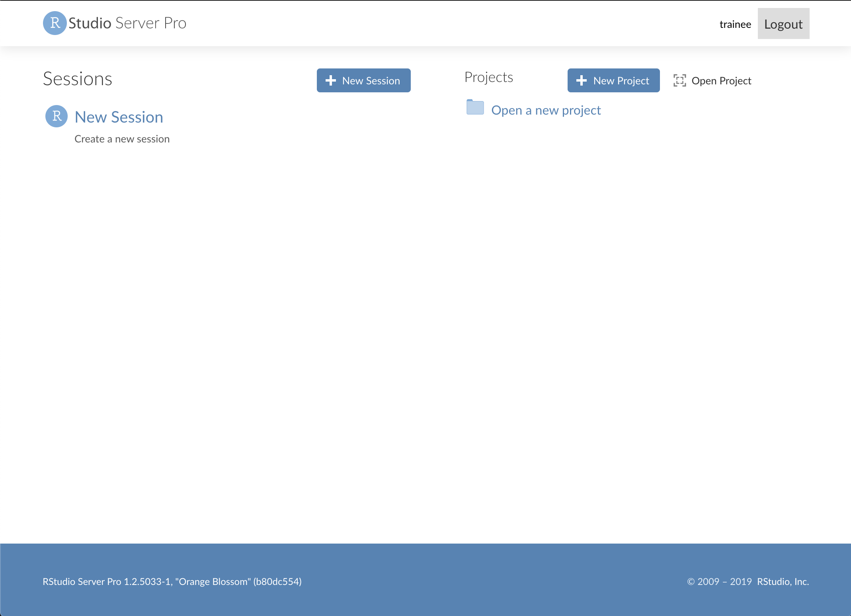
Task: Click the RStudio R logo in header
Action: point(55,23)
